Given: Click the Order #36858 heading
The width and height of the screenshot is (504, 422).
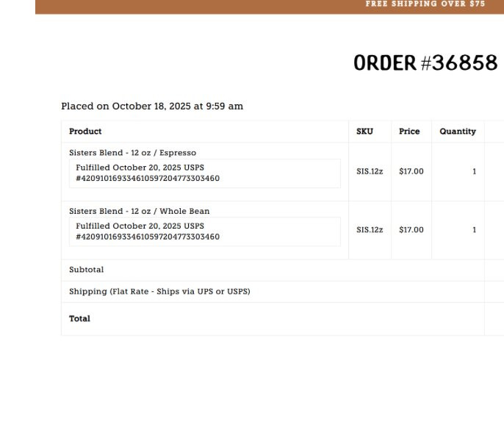Looking at the screenshot, I should point(425,63).
